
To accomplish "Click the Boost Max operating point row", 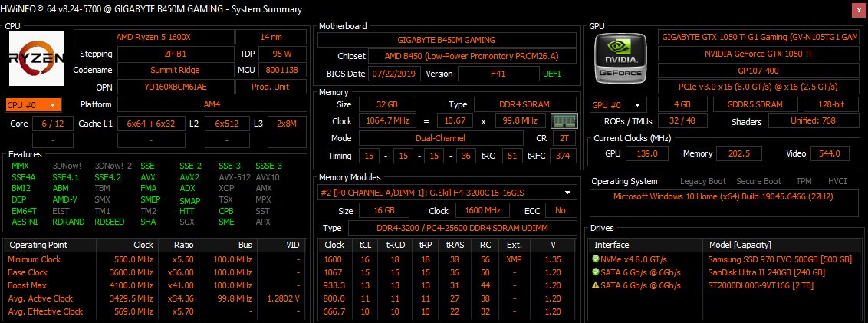I will click(x=154, y=285).
